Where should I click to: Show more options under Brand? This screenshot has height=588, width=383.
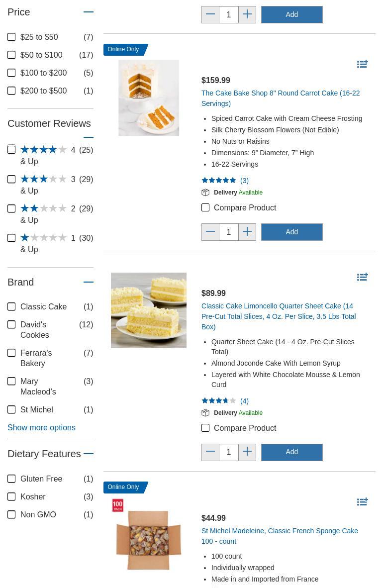coord(41,427)
